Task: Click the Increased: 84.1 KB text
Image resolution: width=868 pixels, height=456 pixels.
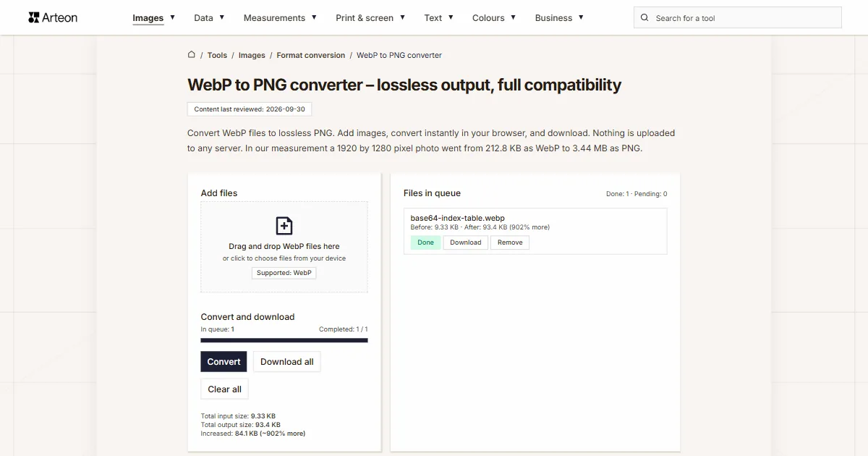Action: tap(252, 434)
